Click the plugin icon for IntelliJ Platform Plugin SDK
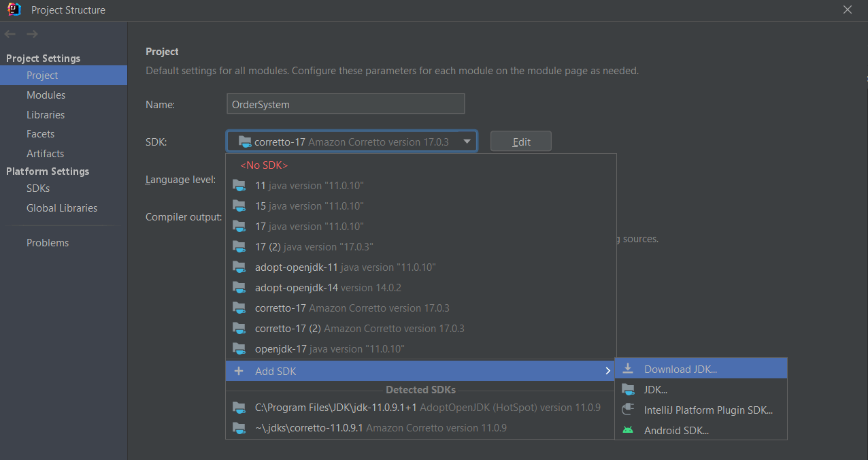The width and height of the screenshot is (868, 460). tap(629, 410)
